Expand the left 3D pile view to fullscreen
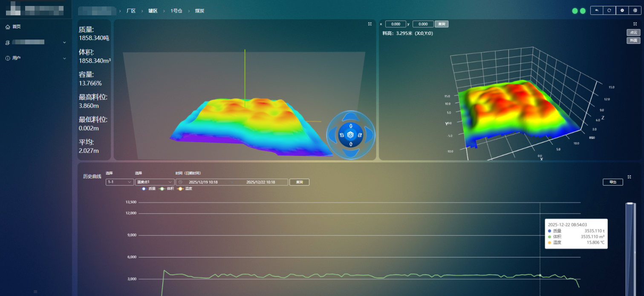The height and width of the screenshot is (296, 644). click(370, 24)
